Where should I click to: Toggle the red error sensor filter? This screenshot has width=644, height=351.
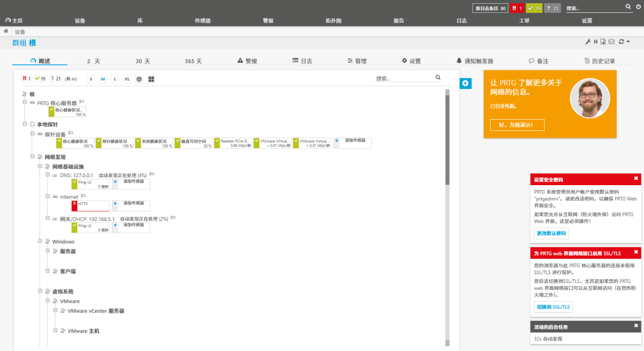[26, 78]
